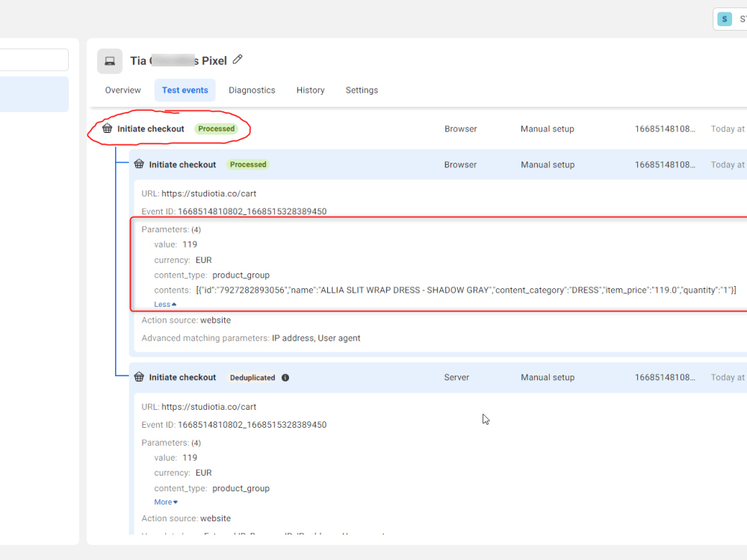
Task: Click the basket icon of the Deduplicated event
Action: (139, 376)
